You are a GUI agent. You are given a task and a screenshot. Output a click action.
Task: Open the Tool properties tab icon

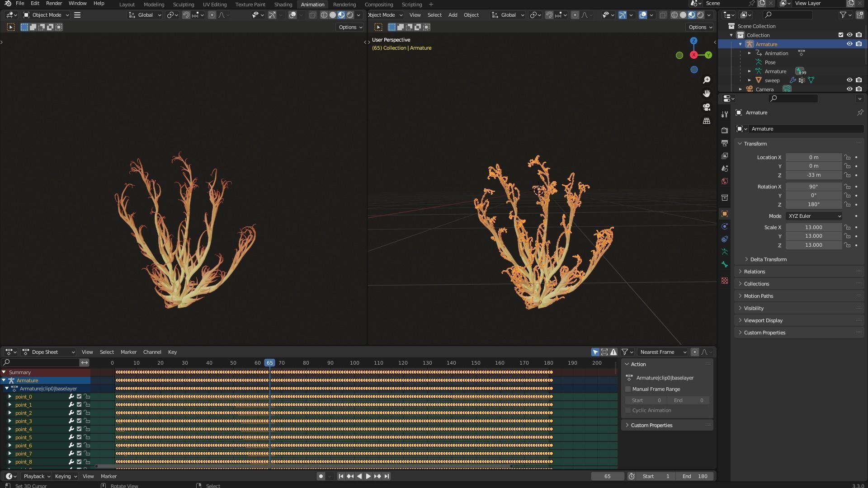pyautogui.click(x=725, y=114)
